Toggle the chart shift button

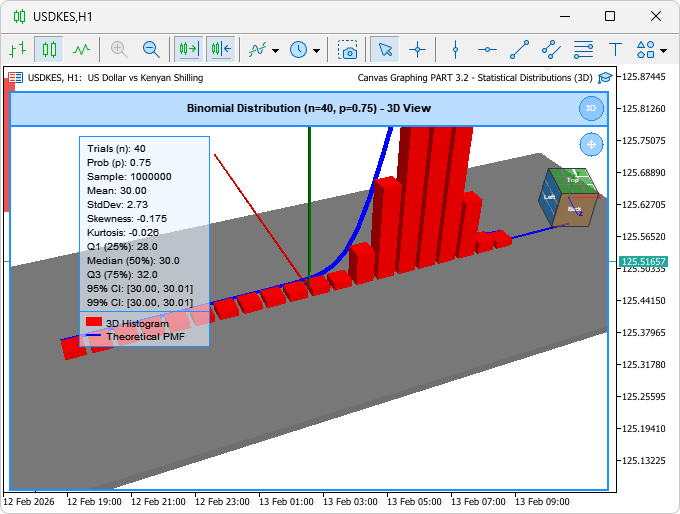(x=220, y=49)
